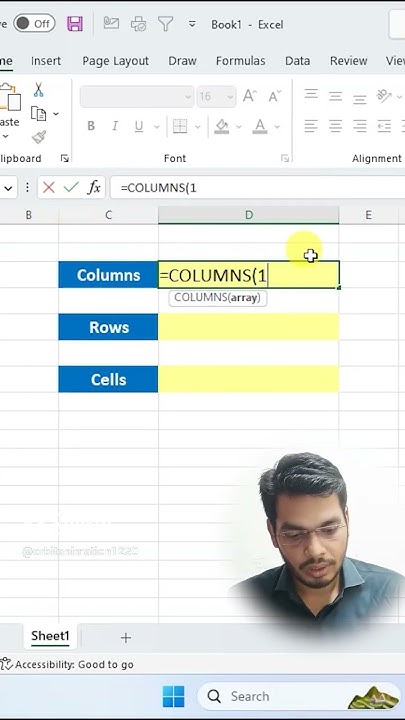
Task: Open the Insert Function fx button
Action: [94, 187]
